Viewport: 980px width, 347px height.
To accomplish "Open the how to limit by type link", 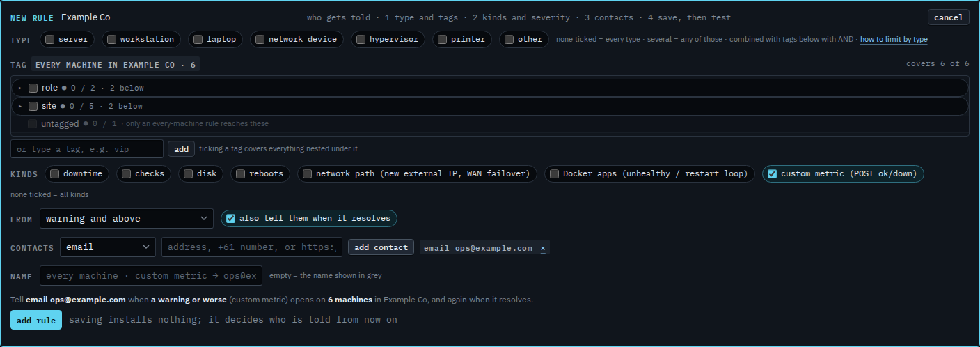I will point(894,40).
